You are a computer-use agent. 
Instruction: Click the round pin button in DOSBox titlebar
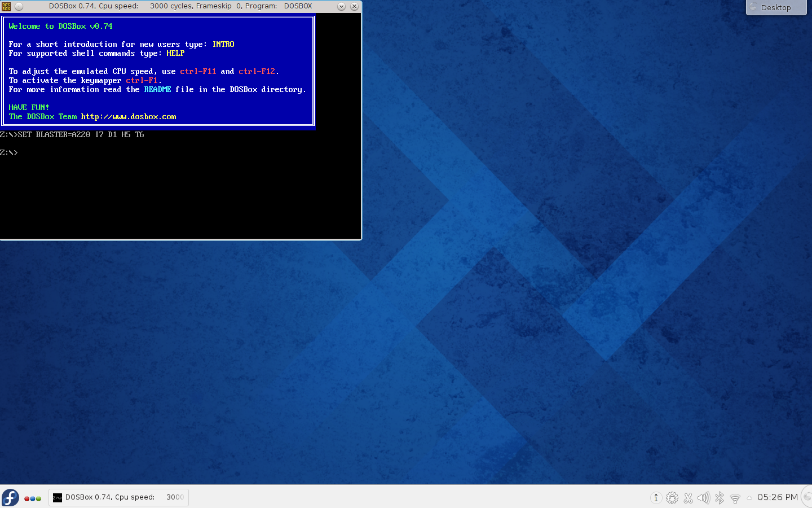coord(19,6)
